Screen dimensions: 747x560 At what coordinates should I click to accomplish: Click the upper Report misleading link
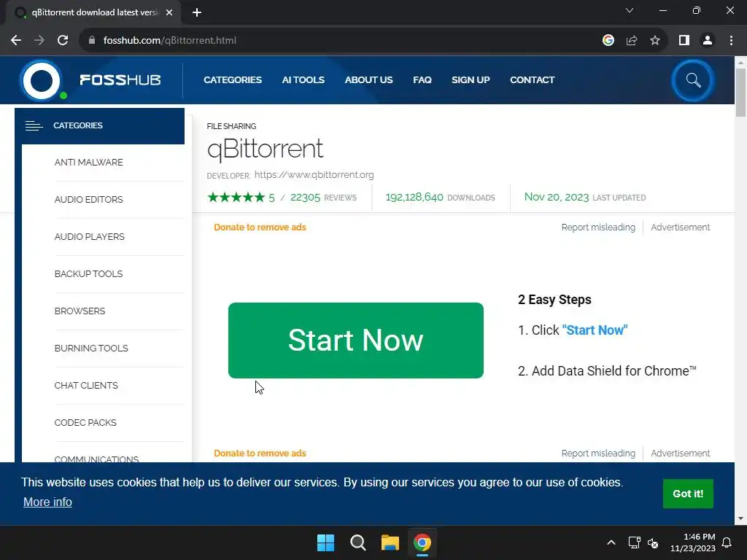pos(598,227)
